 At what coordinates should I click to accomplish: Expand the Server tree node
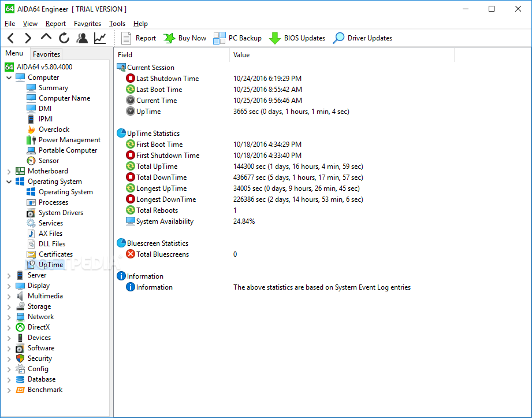pos(9,276)
